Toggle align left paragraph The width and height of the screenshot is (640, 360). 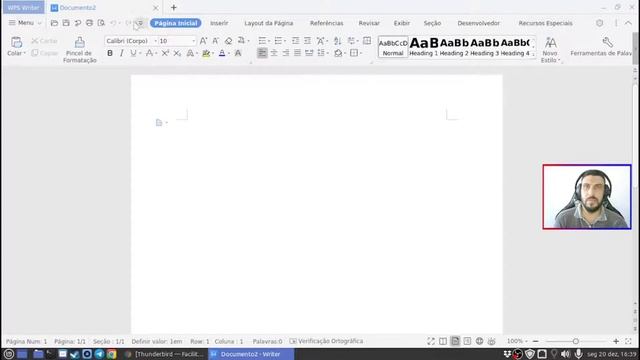(x=262, y=53)
